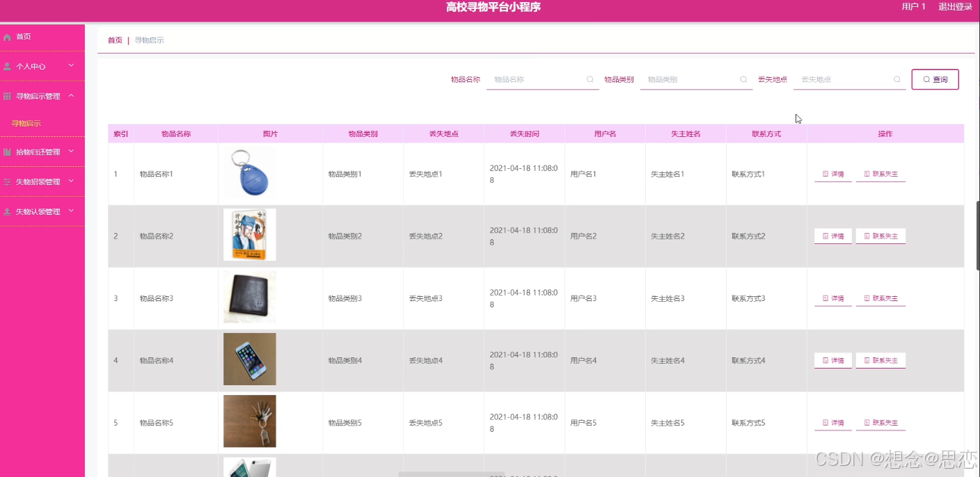Select the 寻物启示 submenu item

click(x=26, y=124)
